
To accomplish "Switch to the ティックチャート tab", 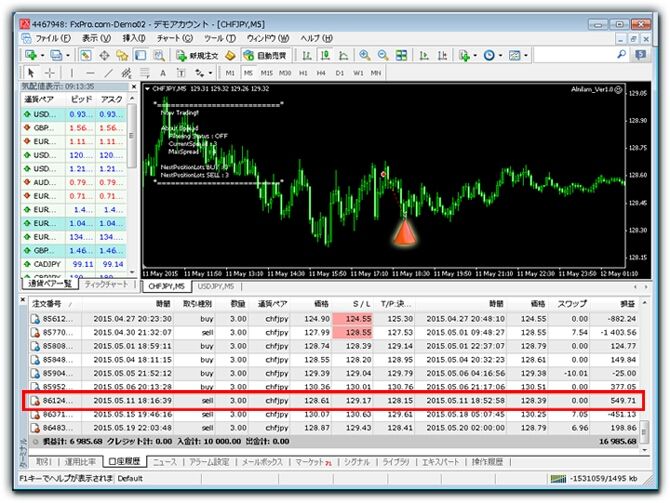I will (x=106, y=284).
